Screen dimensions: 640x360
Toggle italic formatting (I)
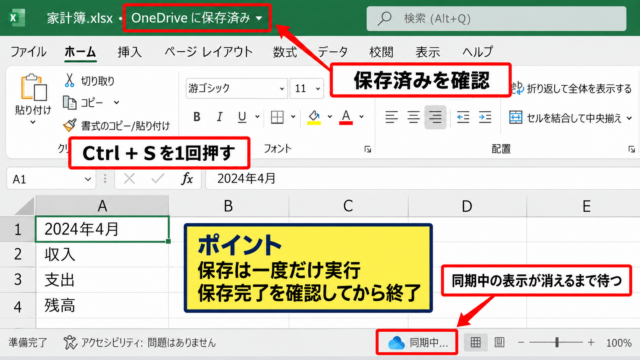220,117
